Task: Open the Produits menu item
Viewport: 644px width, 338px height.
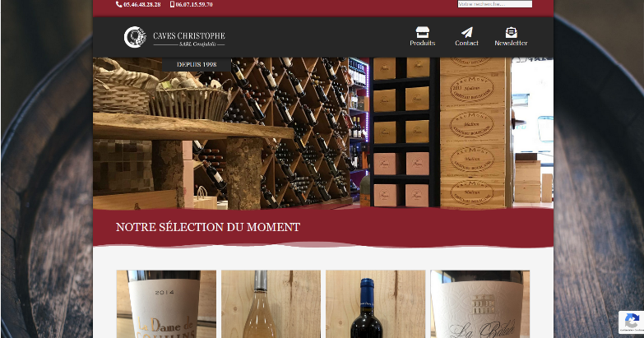Action: [422, 43]
